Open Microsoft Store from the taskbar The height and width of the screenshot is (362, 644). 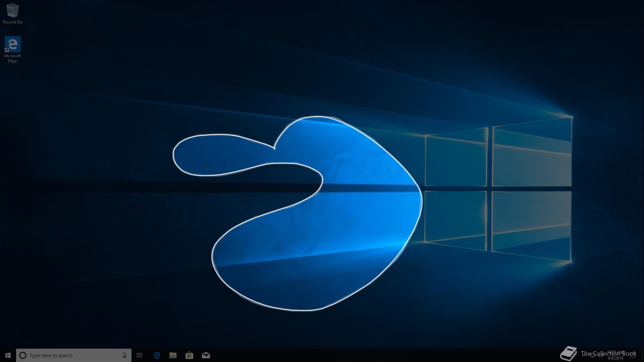tap(189, 355)
